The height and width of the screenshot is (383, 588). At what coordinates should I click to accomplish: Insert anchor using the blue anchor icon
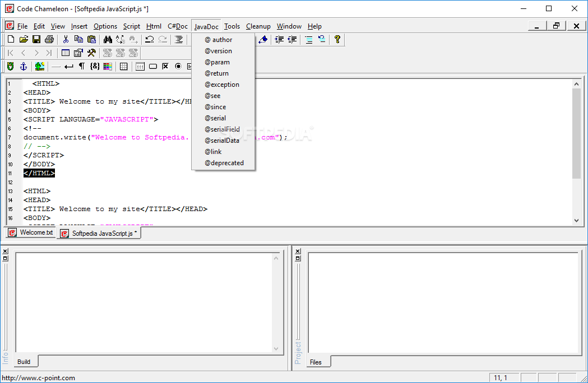point(23,66)
